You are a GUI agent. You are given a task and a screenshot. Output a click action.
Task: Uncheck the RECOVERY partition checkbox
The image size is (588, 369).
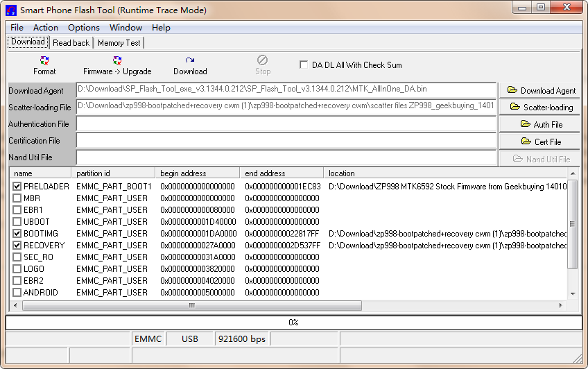(x=17, y=246)
